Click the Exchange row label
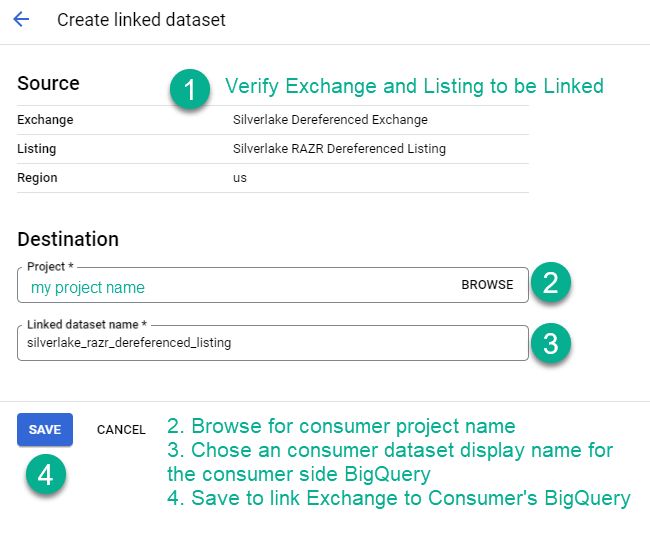Image resolution: width=650 pixels, height=542 pixels. point(45,120)
